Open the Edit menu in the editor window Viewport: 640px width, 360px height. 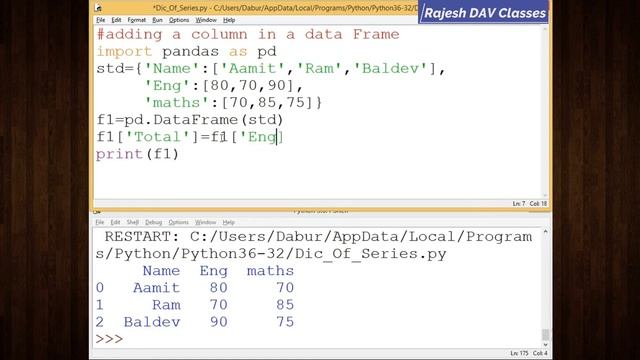pos(116,20)
